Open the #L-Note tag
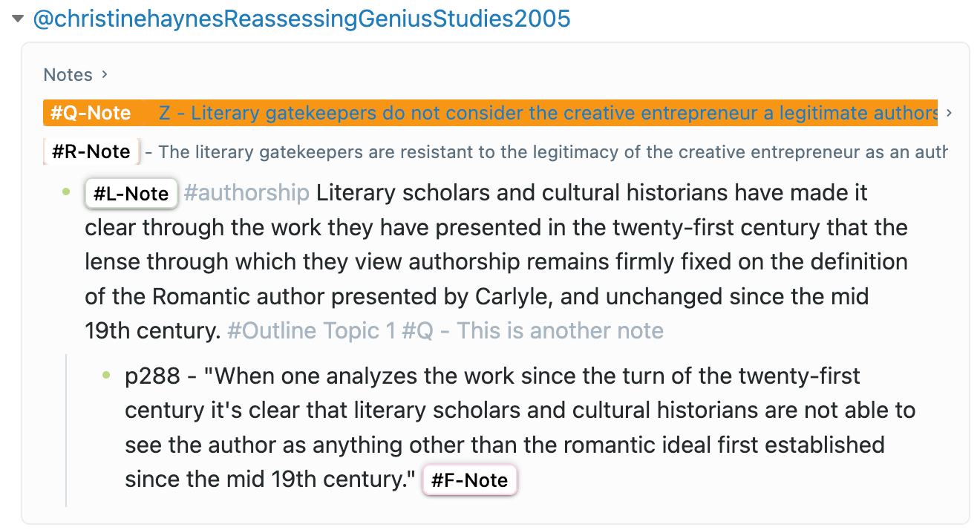This screenshot has height=530, width=980. coord(131,194)
